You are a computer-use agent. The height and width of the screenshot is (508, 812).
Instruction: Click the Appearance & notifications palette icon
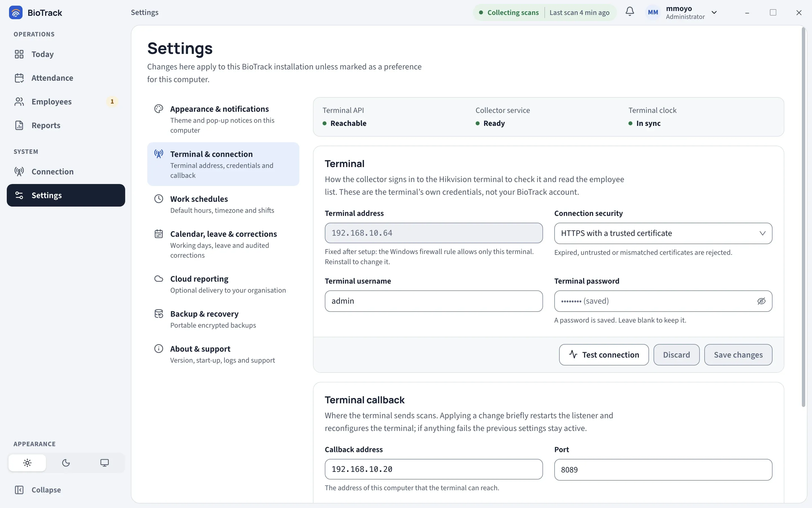click(x=159, y=109)
